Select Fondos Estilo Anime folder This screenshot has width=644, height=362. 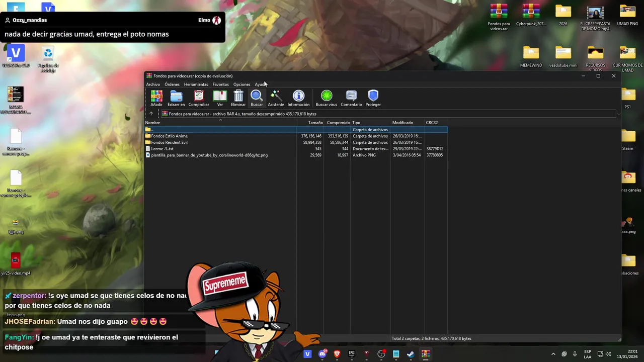tap(296, 136)
